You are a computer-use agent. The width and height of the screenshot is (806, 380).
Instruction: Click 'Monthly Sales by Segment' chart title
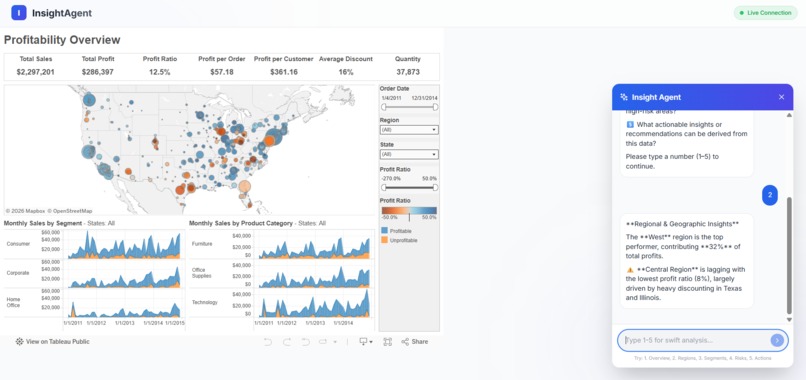coord(43,223)
